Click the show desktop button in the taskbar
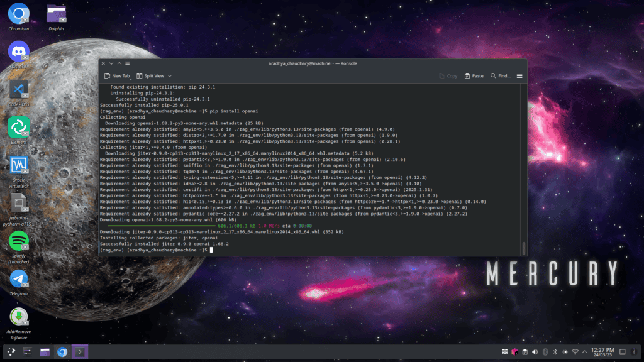The height and width of the screenshot is (362, 644). pos(623,352)
